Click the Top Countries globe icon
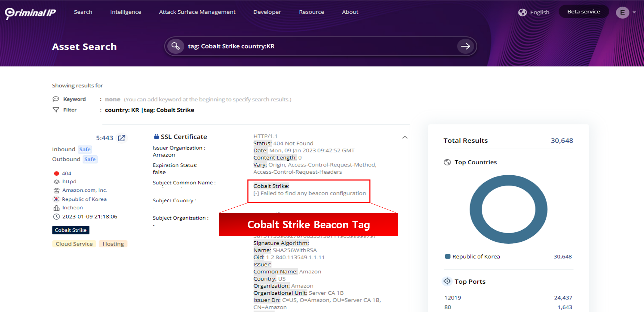 click(x=447, y=162)
